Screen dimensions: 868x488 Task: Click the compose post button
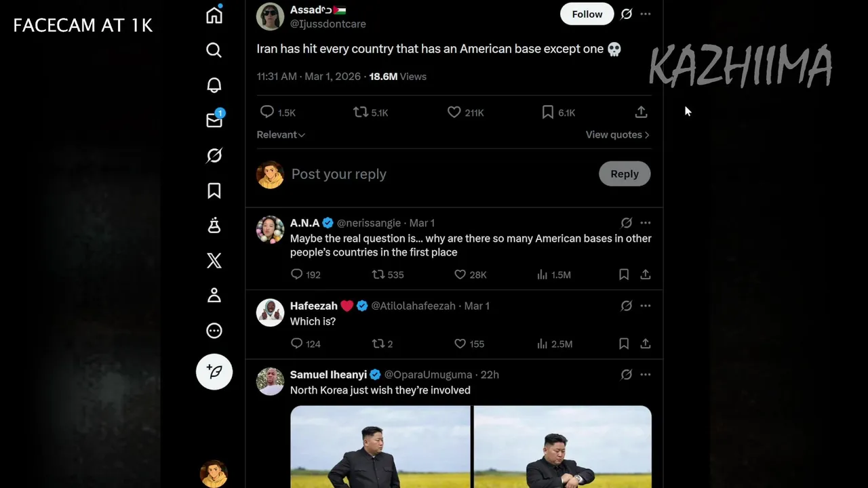click(x=214, y=371)
